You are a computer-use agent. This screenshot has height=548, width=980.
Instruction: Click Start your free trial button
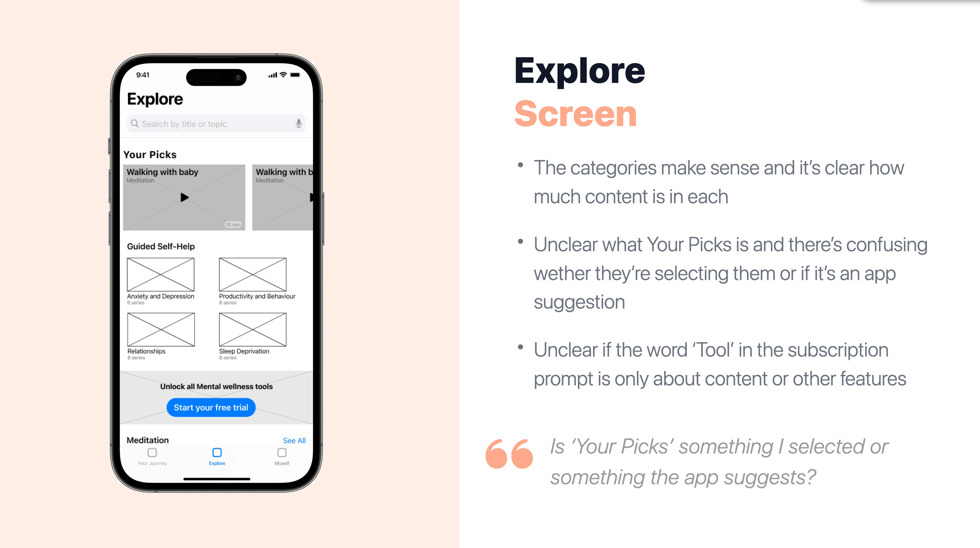point(211,407)
